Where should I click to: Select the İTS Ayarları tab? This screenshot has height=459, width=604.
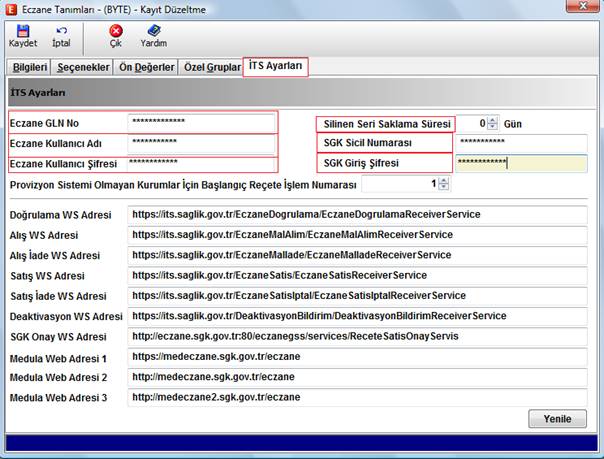pos(275,66)
